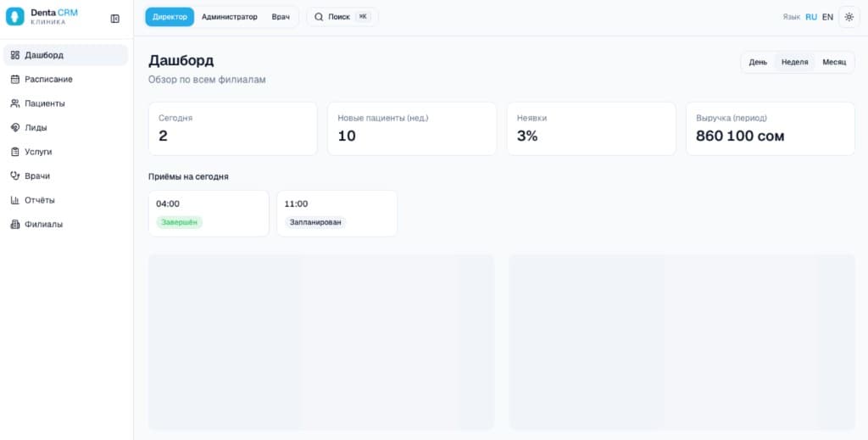The height and width of the screenshot is (440, 868).
Task: Go to the Пациенты page
Action: click(66, 103)
